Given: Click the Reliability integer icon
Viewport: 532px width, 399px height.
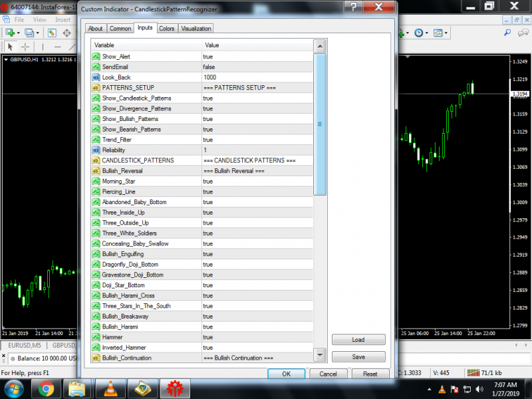Looking at the screenshot, I should coord(96,150).
